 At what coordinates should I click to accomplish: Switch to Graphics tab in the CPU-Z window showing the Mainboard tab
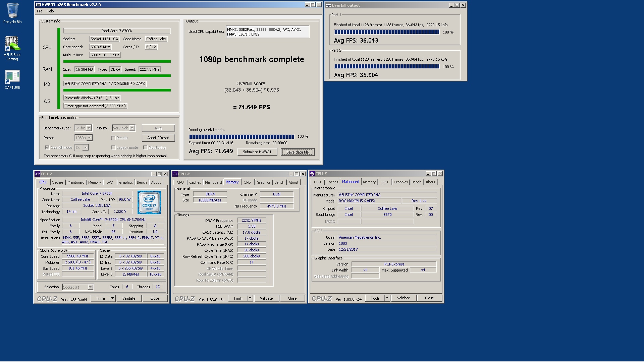pos(401,182)
